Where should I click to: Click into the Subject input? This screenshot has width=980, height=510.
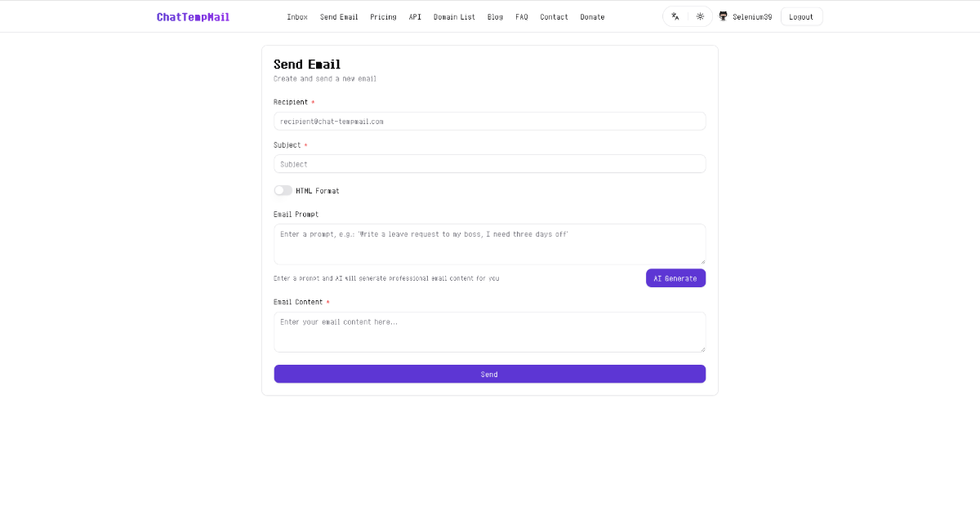489,164
